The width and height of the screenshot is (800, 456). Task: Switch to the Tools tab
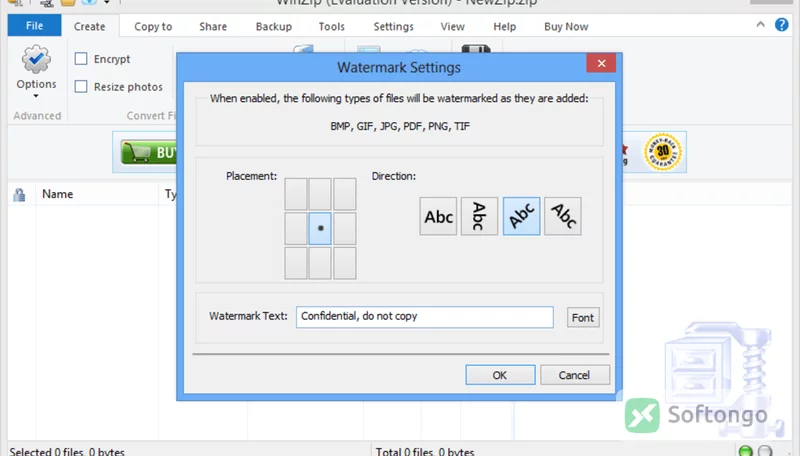pyautogui.click(x=332, y=27)
